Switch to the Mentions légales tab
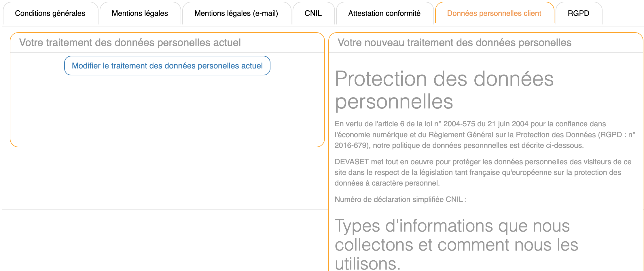 tap(140, 13)
